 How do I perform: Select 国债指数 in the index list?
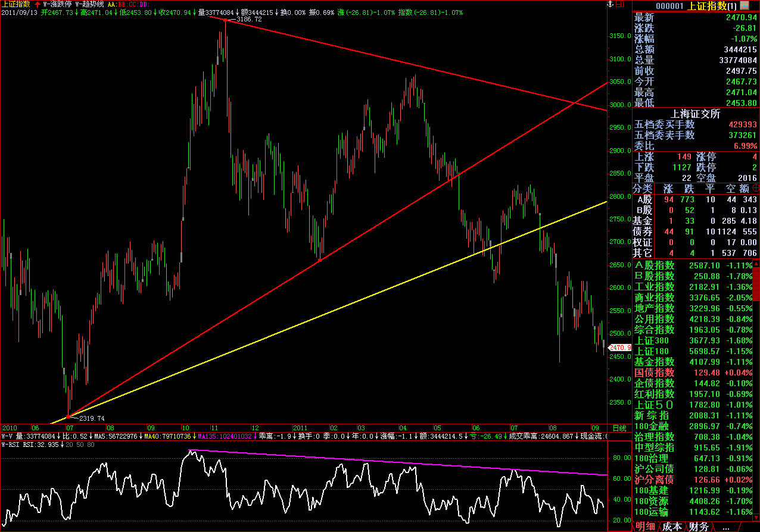coord(654,373)
